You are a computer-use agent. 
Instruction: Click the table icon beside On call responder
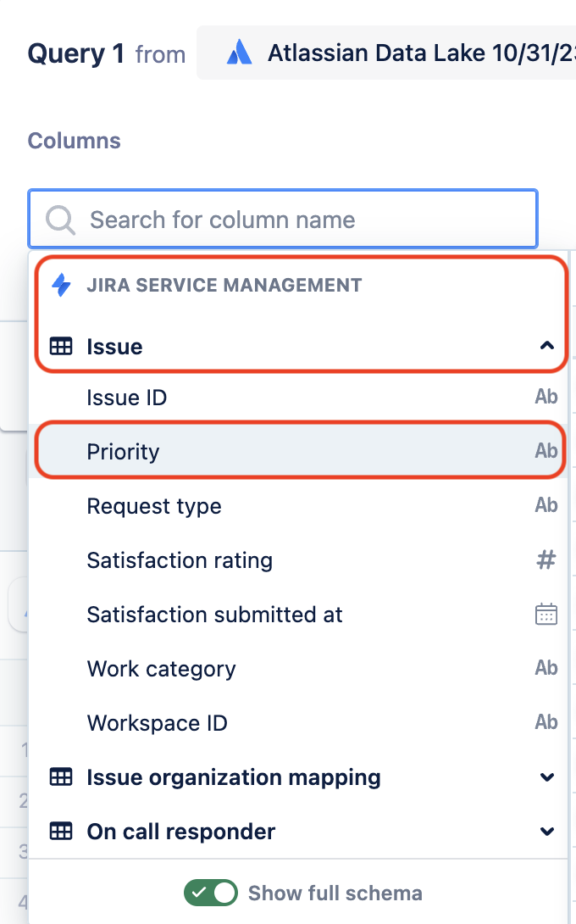pos(60,832)
